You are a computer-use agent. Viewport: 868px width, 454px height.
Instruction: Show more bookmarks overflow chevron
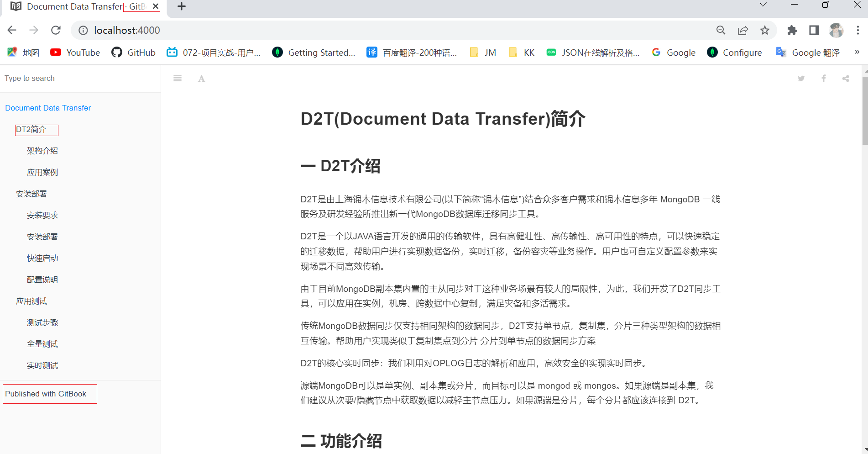point(857,52)
